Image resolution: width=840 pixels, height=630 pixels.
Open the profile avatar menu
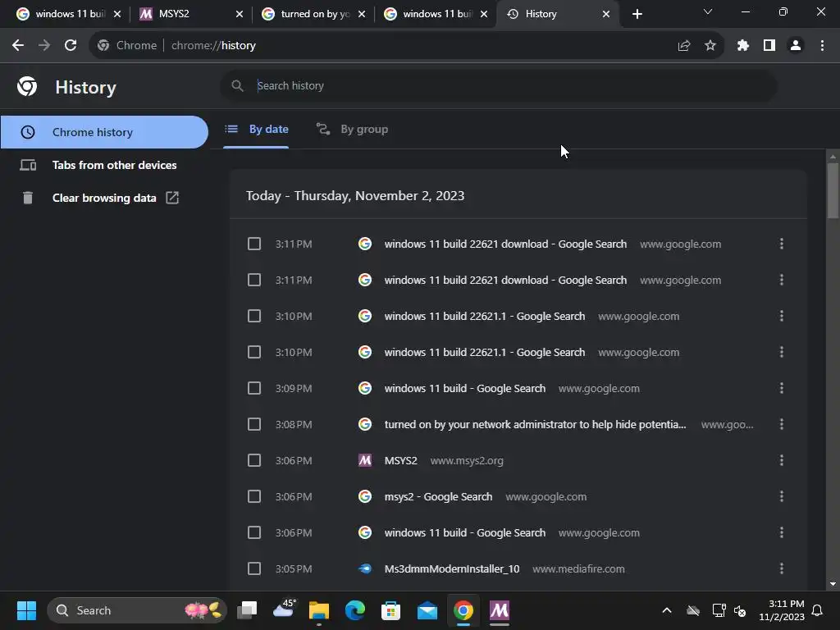pyautogui.click(x=796, y=46)
